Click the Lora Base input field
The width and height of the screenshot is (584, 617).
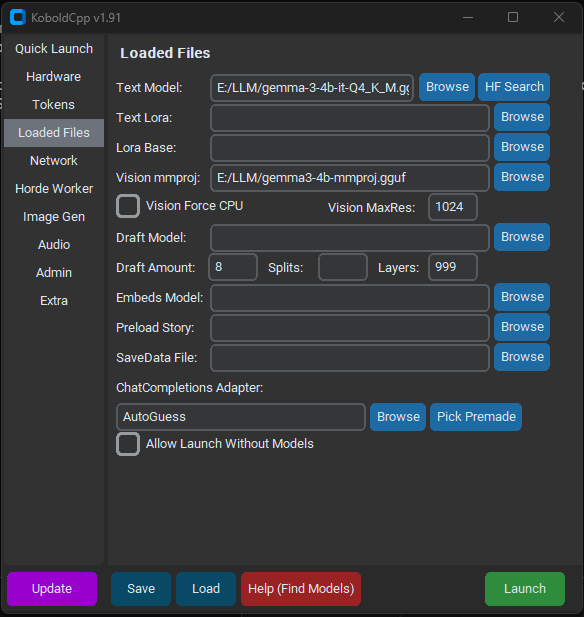[350, 148]
